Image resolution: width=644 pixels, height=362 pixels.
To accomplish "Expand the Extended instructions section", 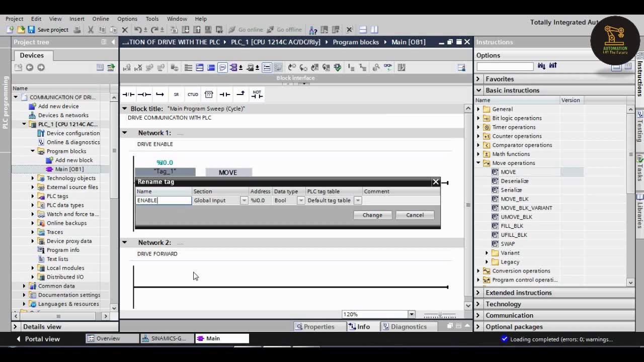I will coord(478,293).
